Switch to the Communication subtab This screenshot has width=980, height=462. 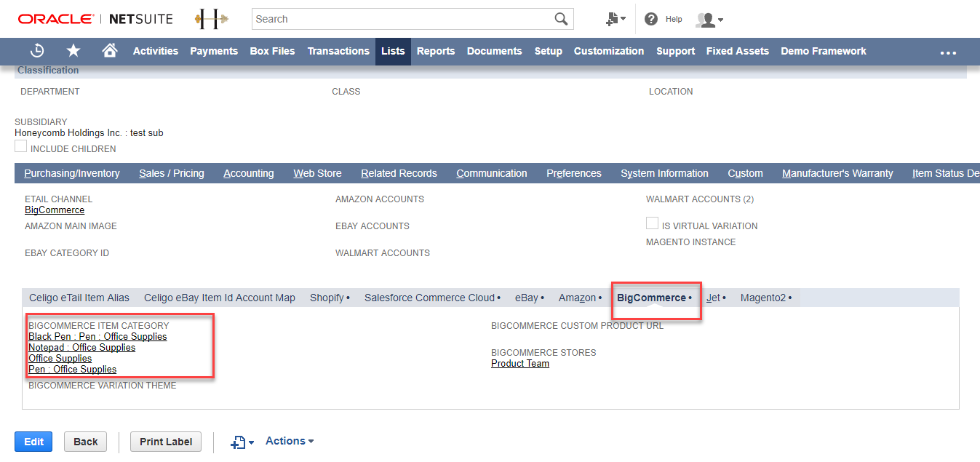point(492,173)
